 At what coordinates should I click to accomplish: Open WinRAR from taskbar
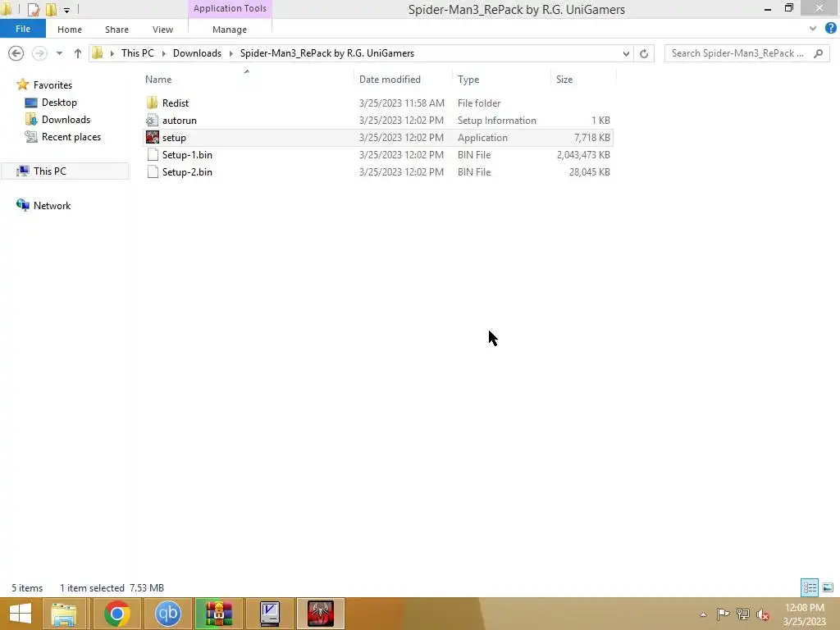218,614
